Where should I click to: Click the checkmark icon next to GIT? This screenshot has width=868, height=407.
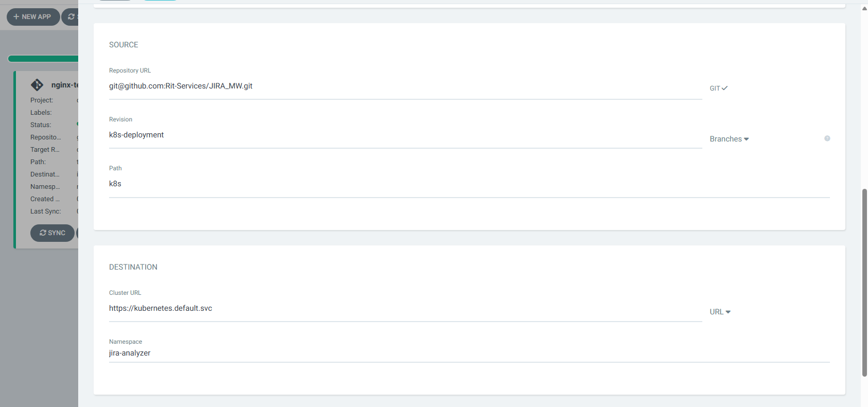(724, 88)
